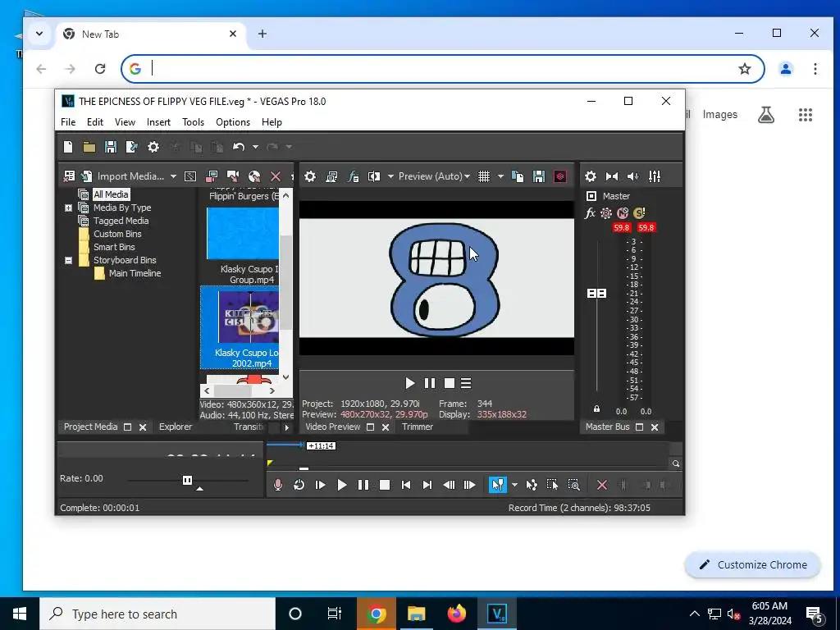Go to start of the project
The height and width of the screenshot is (630, 840).
point(405,485)
